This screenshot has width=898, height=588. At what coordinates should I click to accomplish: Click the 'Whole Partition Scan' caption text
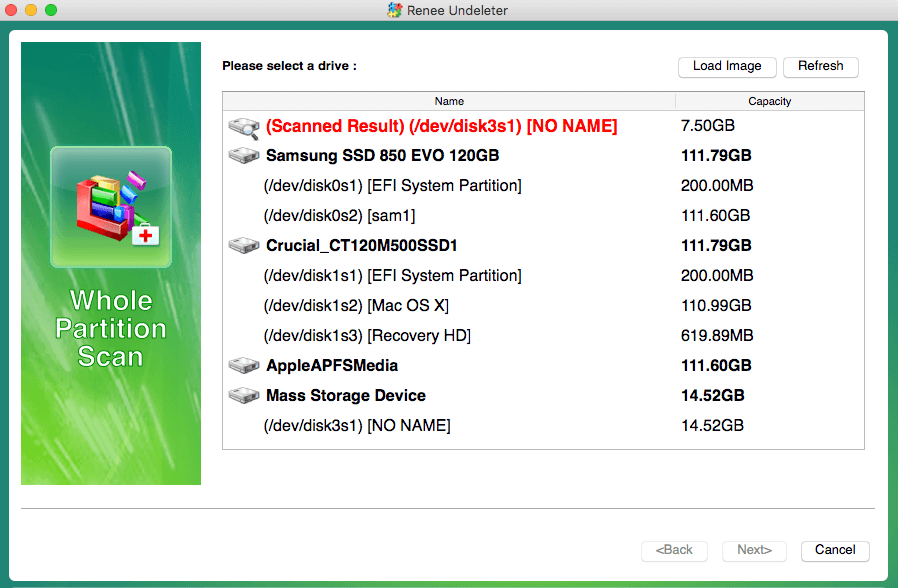(x=111, y=329)
